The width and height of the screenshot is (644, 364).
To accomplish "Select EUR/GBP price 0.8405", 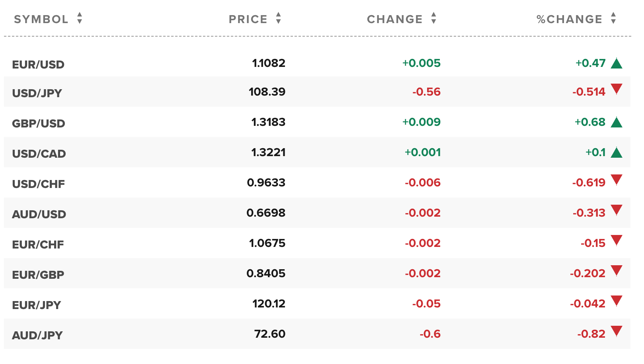I will [266, 273].
